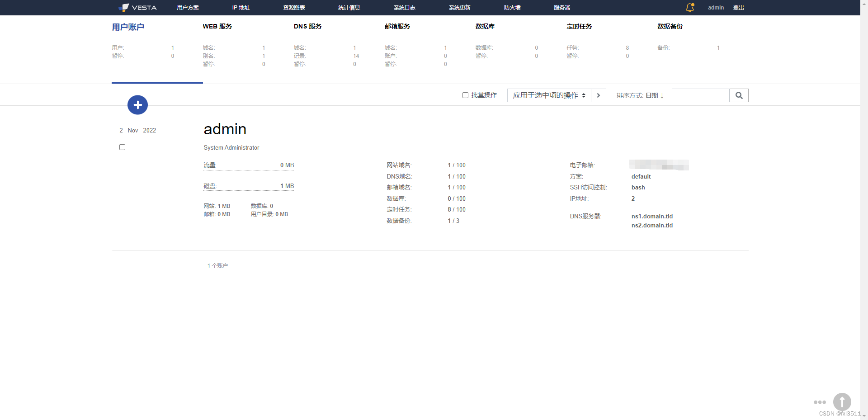Click the blue add user plus button

137,105
